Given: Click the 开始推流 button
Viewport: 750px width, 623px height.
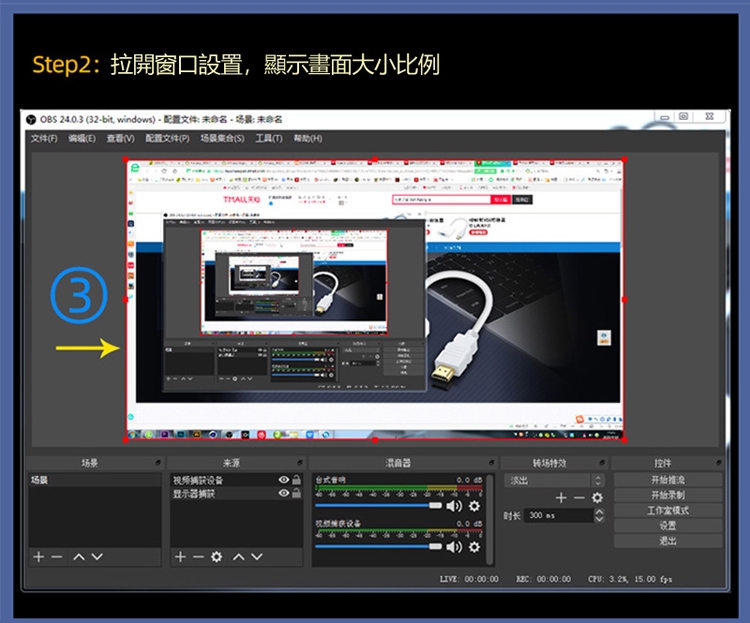Looking at the screenshot, I should pyautogui.click(x=667, y=480).
